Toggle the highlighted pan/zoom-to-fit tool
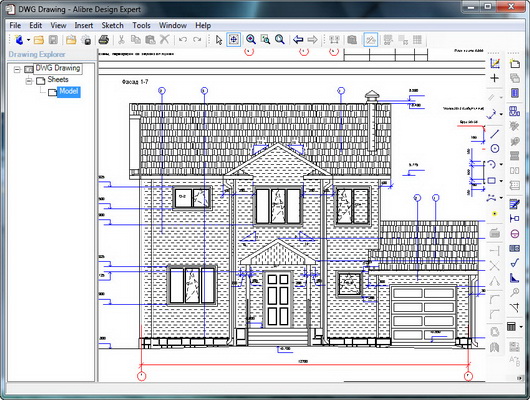Image resolution: width=530 pixels, height=400 pixels. coord(234,40)
